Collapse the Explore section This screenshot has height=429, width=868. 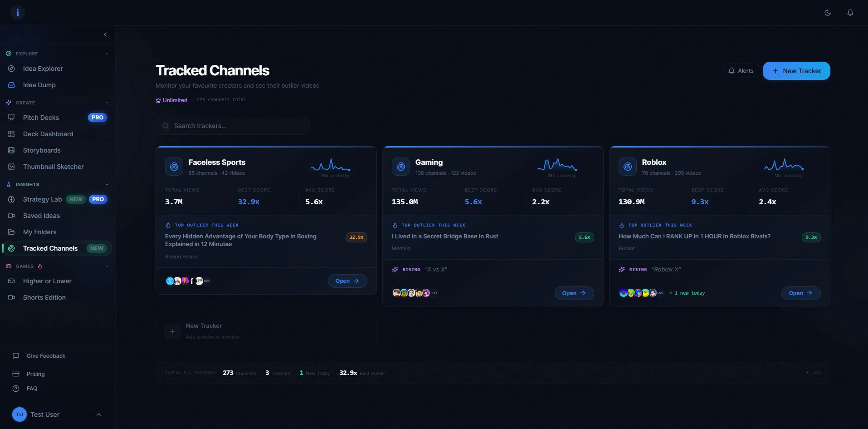click(x=107, y=54)
